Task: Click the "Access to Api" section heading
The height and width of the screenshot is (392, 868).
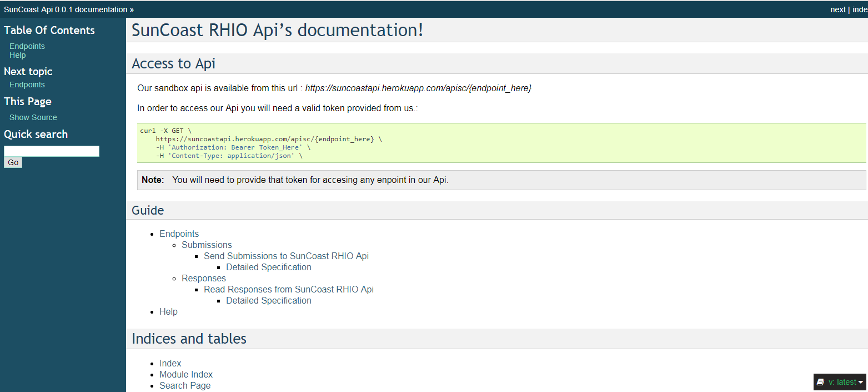Action: [173, 63]
